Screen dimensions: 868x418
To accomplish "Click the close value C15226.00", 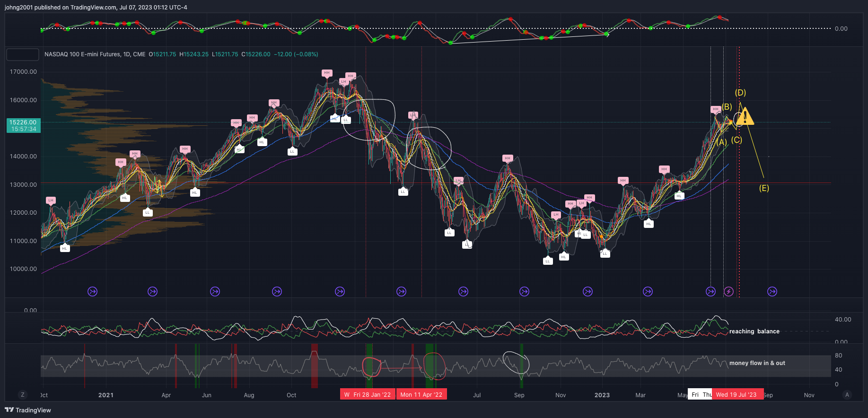I will coord(256,54).
